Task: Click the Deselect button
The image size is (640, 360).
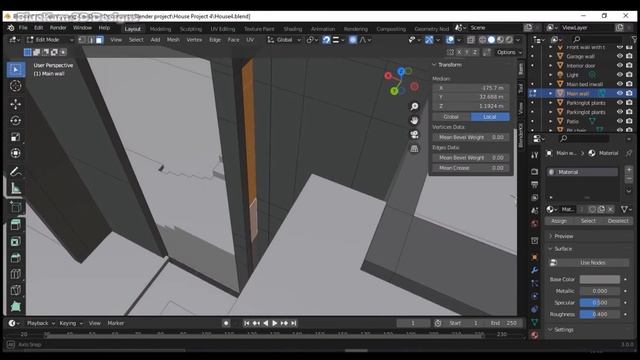Action: coord(618,221)
